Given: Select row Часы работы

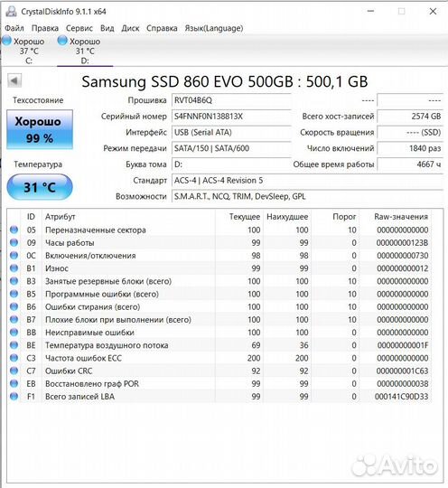Looking at the screenshot, I should click(219, 242).
